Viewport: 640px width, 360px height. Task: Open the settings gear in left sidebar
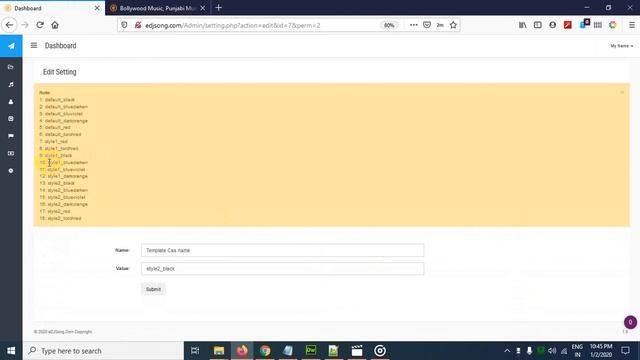coord(11,171)
